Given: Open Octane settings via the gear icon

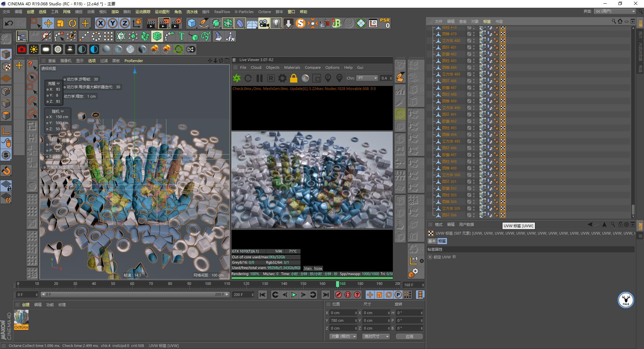Looking at the screenshot, I should point(282,78).
